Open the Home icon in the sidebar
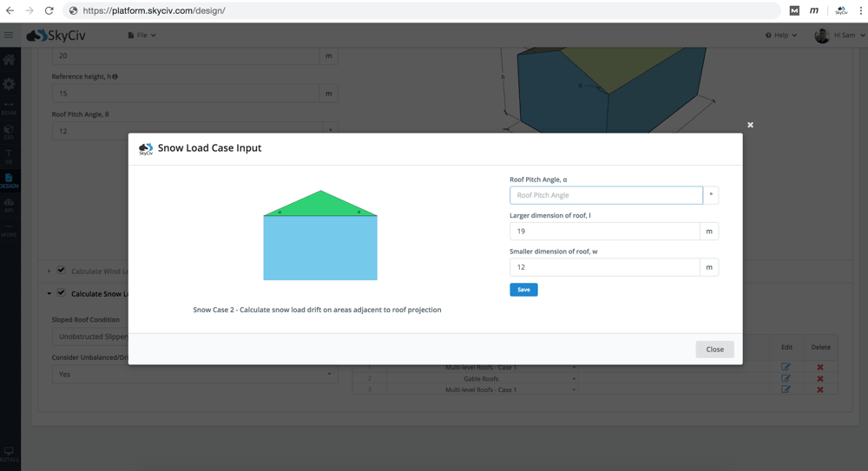The width and height of the screenshot is (868, 471). coord(9,60)
